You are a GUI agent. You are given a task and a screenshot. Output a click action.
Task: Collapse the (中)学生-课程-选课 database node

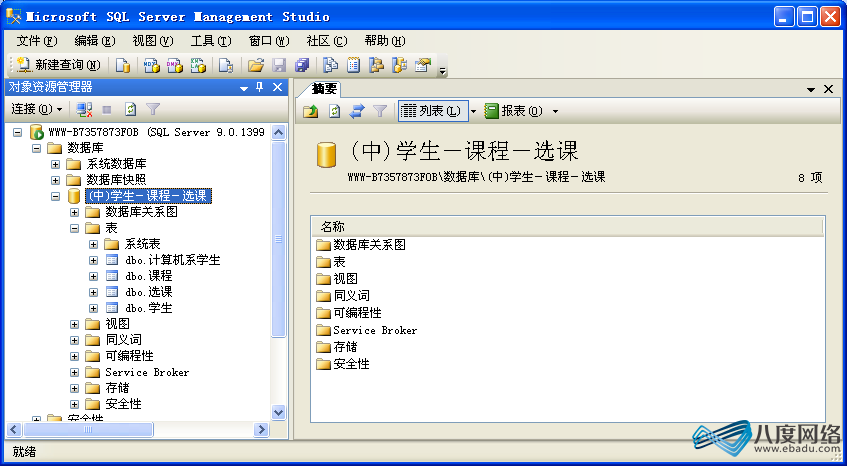[55, 196]
